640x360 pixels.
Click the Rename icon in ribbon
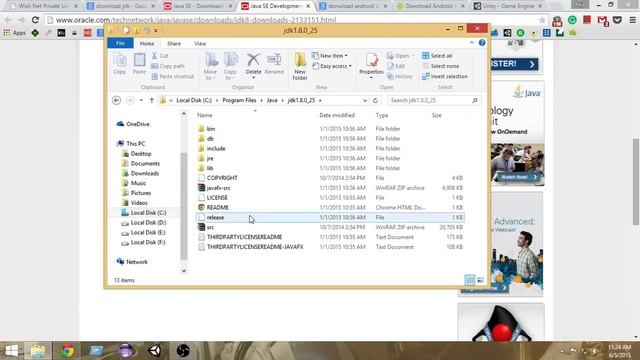(274, 64)
